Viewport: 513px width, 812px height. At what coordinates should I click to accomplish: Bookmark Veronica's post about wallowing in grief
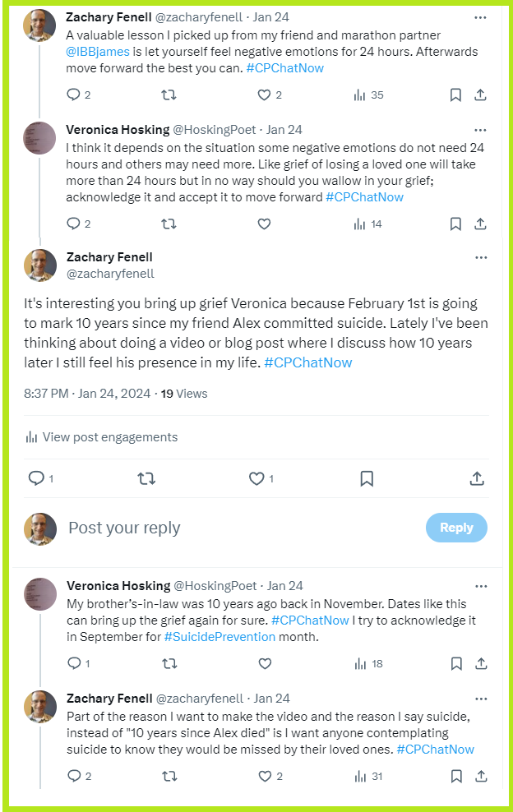455,224
